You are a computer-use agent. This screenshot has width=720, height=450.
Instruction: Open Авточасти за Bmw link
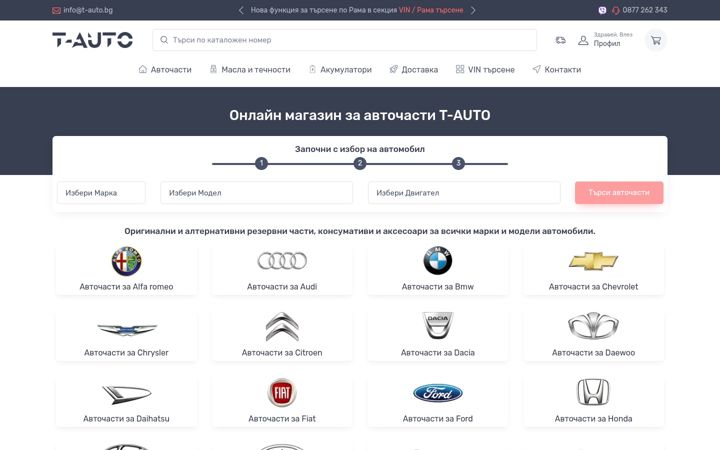click(x=438, y=287)
